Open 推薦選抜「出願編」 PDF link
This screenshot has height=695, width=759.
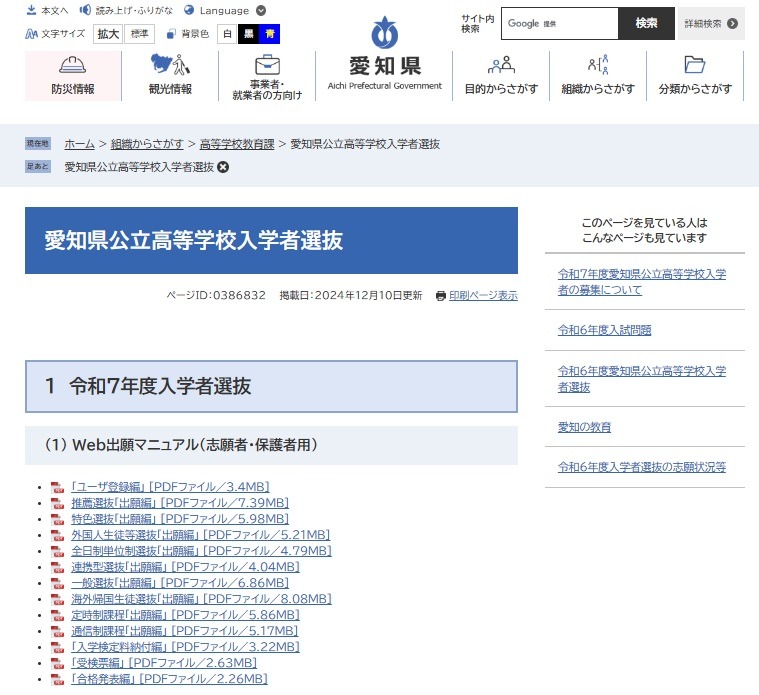(180, 503)
